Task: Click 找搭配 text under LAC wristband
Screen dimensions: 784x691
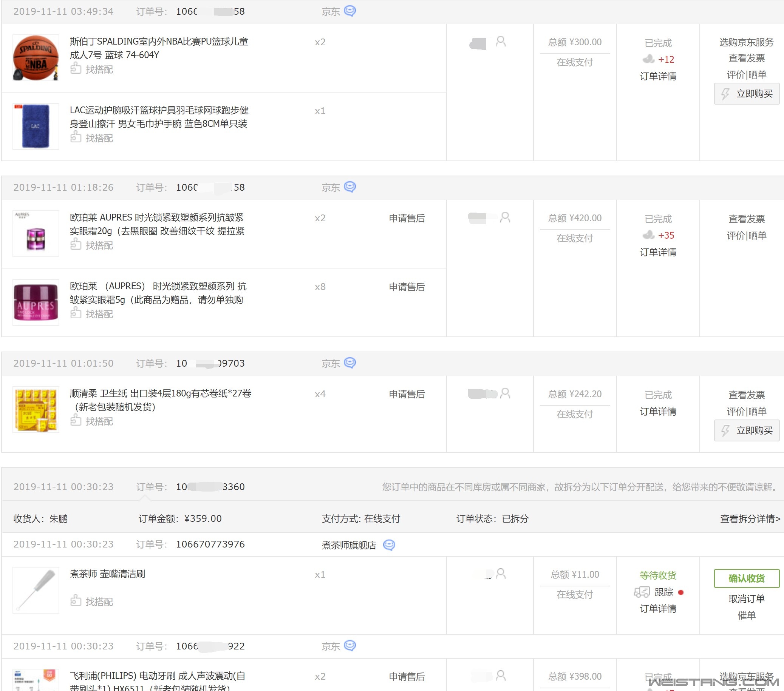Action: (99, 137)
